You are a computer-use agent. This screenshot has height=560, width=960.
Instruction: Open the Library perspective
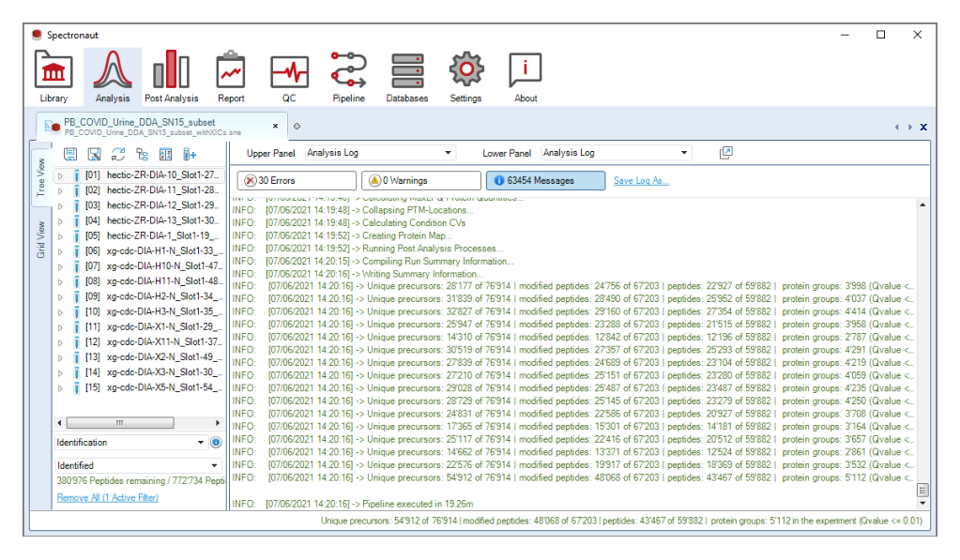(x=53, y=77)
